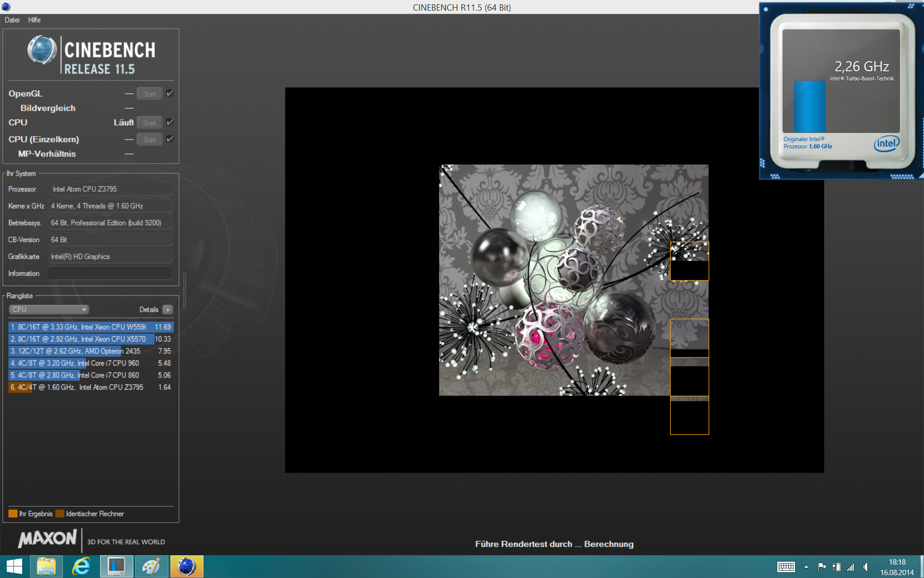Click the Betriebssys. field value
Image resolution: width=924 pixels, height=578 pixels.
(x=110, y=223)
